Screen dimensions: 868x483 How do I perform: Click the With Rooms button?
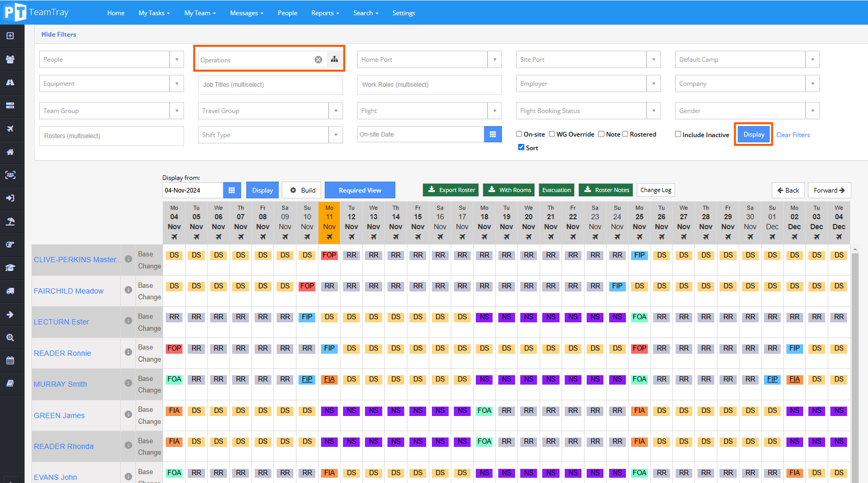(508, 190)
